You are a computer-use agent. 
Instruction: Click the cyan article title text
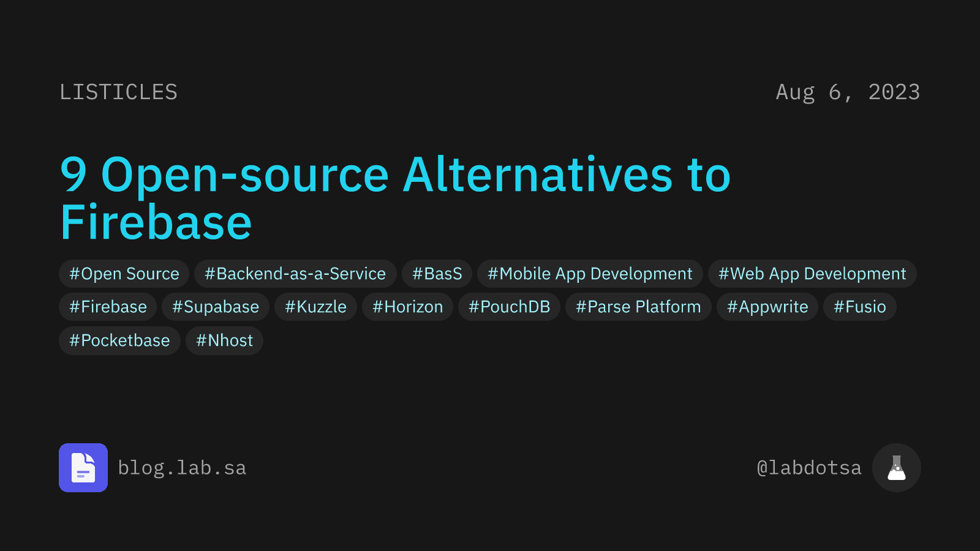[394, 196]
